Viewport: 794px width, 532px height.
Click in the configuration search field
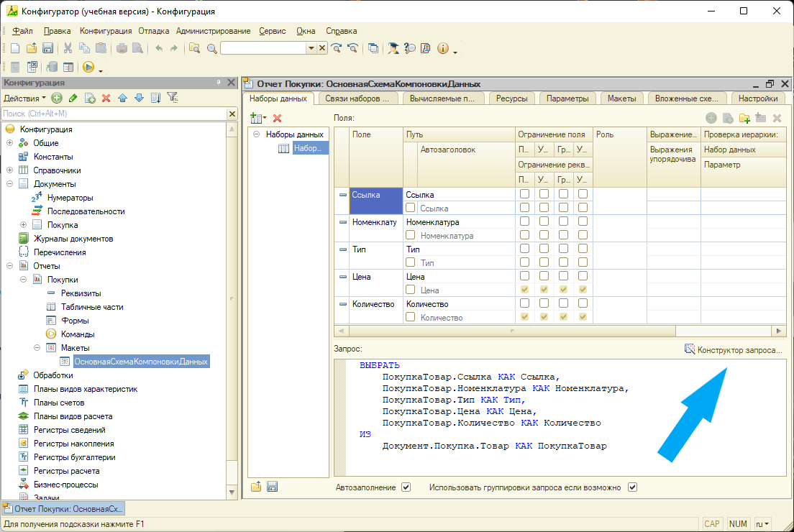point(114,114)
